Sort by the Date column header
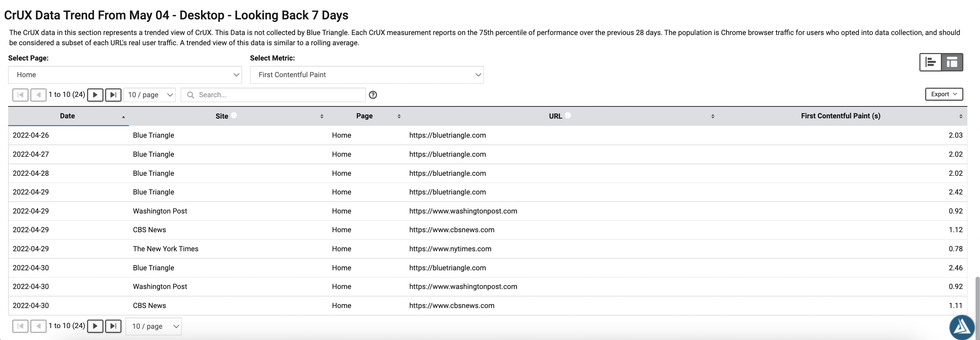Screen dimensions: 980x340 click(67, 116)
